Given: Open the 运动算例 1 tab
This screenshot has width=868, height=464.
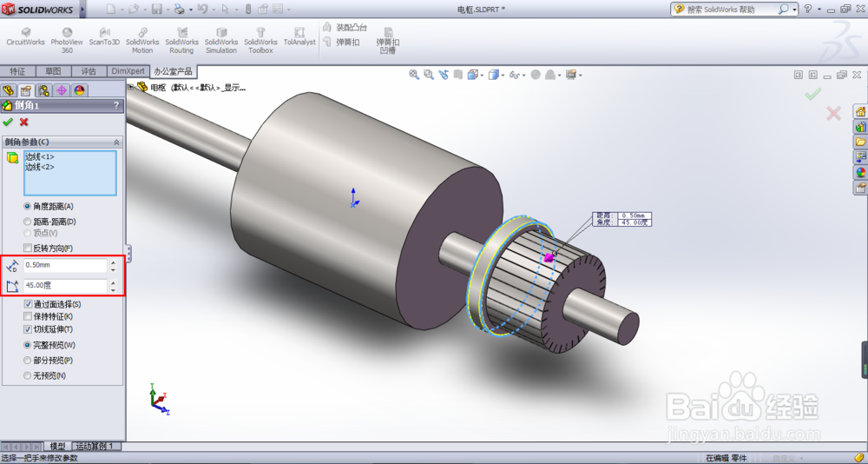Looking at the screenshot, I should [x=95, y=447].
